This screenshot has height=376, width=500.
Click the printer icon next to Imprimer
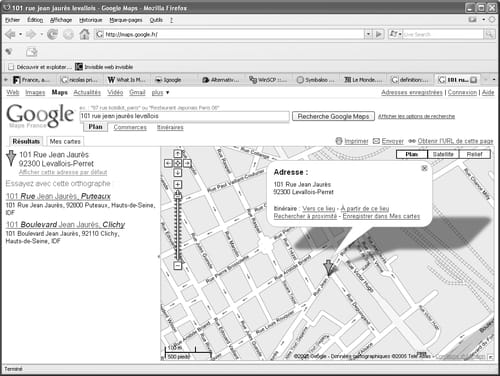pos(339,141)
